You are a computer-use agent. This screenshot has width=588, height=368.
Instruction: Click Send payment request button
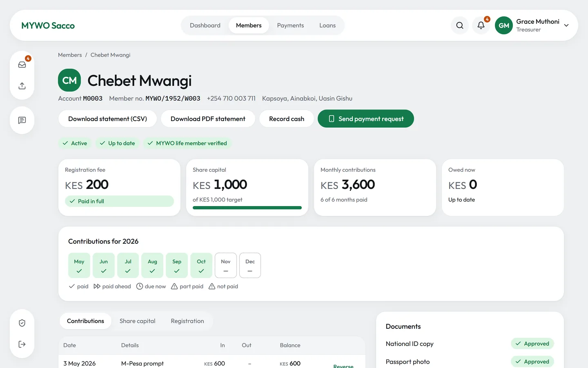(x=366, y=119)
